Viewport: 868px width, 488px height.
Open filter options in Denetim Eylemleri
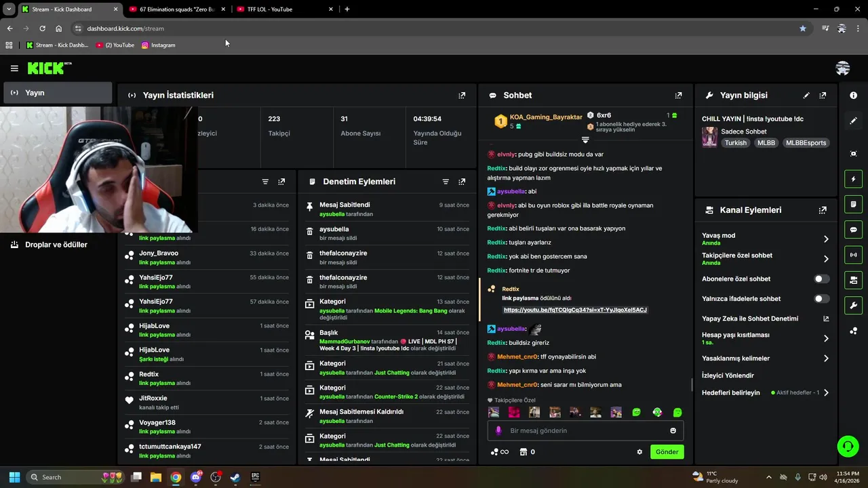(446, 182)
